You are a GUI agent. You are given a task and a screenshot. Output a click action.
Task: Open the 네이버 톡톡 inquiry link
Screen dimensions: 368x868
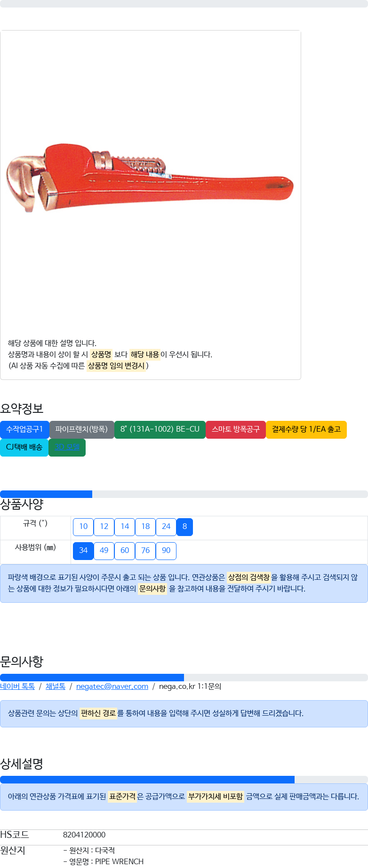pyautogui.click(x=17, y=687)
